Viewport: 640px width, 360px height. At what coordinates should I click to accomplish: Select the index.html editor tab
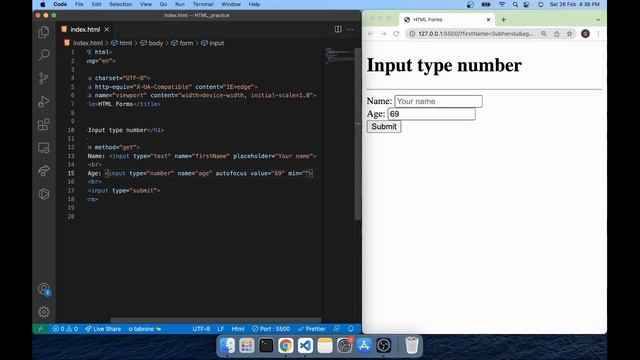[x=85, y=29]
